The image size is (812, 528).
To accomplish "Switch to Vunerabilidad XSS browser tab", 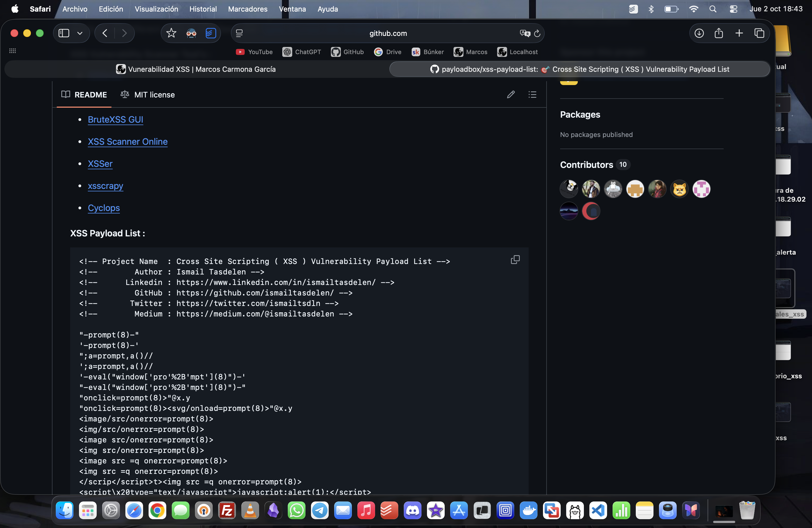I will coord(196,69).
